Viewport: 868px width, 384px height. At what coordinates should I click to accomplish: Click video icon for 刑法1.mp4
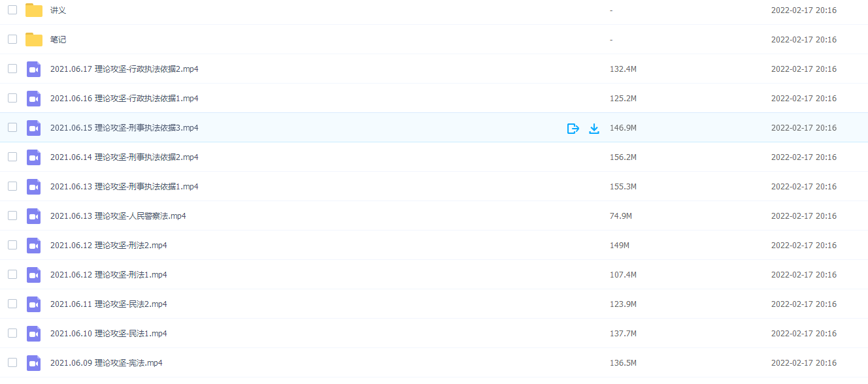point(34,274)
